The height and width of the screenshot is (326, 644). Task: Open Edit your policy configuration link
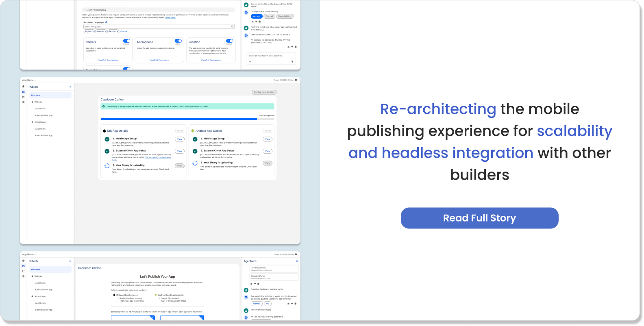(x=157, y=158)
